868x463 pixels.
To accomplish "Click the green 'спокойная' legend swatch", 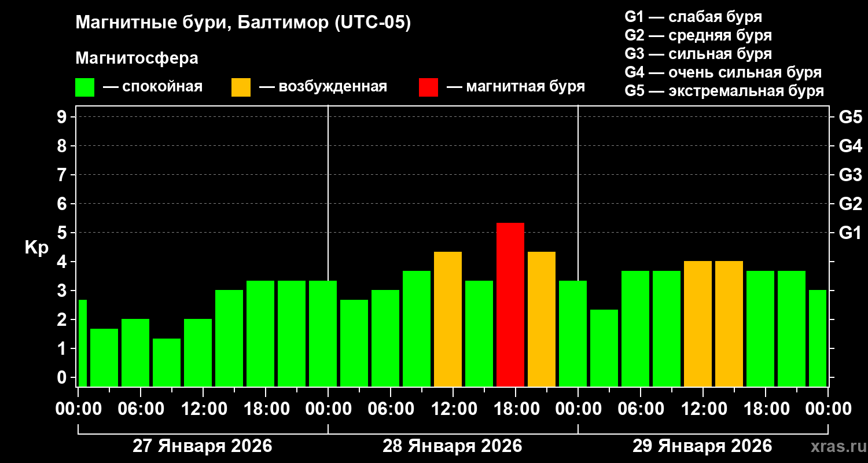I will click(x=84, y=87).
